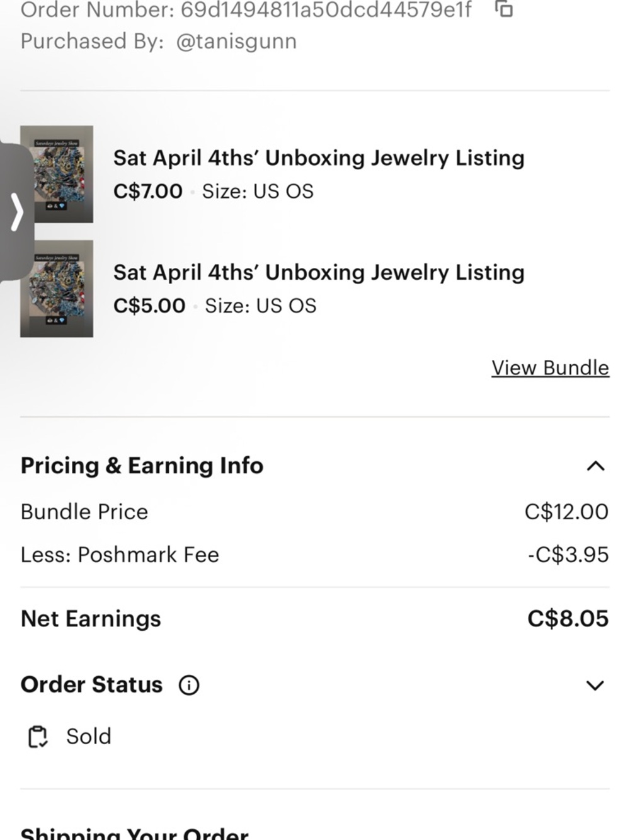The image size is (630, 840).
Task: Select the Order Number text
Action: coord(246,10)
